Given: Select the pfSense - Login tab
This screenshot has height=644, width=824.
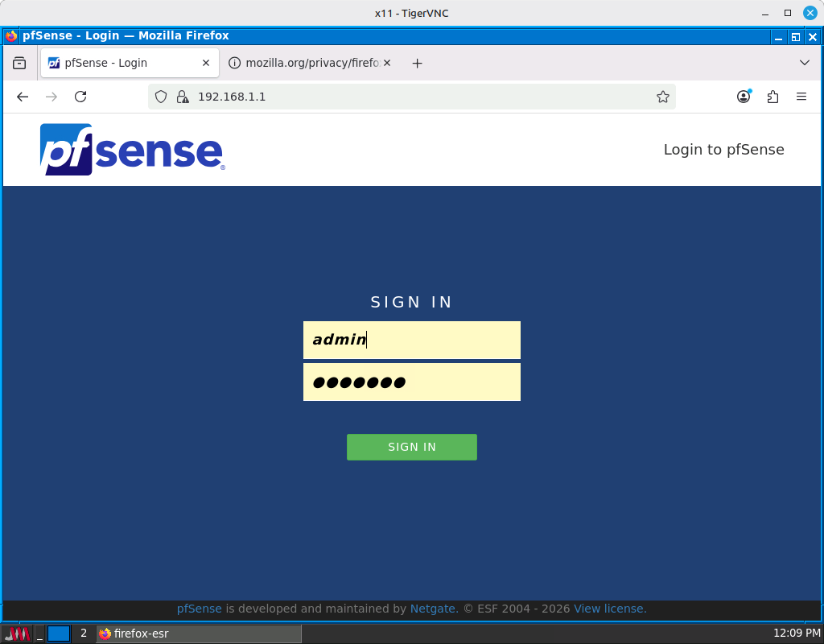Looking at the screenshot, I should point(121,62).
